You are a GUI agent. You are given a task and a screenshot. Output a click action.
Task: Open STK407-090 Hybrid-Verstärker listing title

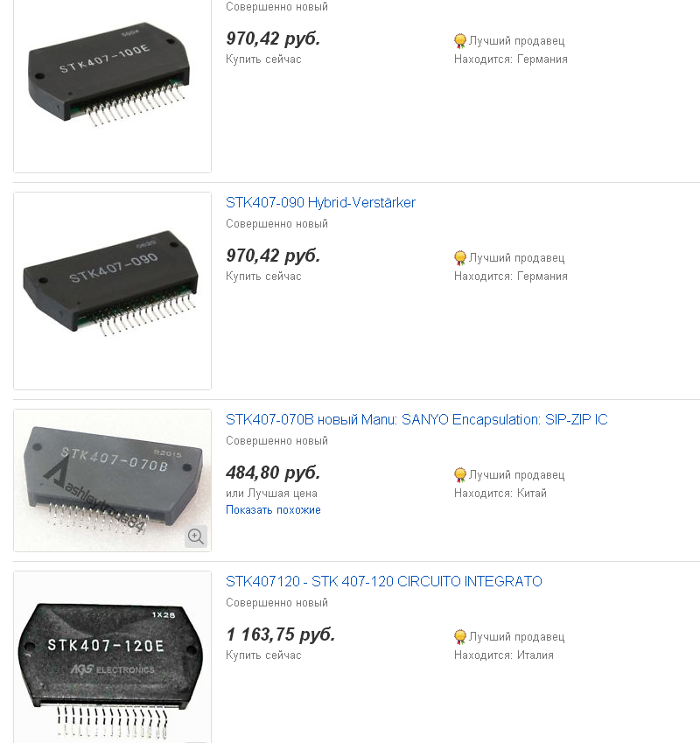(320, 203)
